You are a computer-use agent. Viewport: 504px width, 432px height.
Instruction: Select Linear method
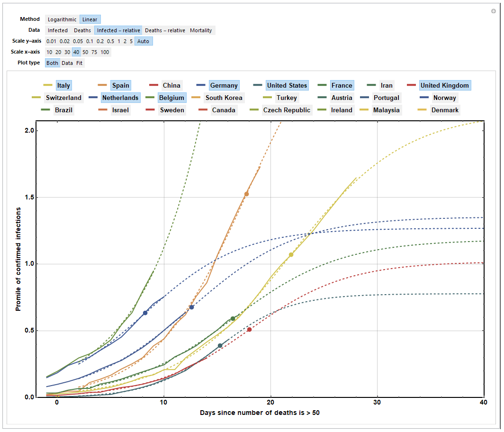pos(90,19)
